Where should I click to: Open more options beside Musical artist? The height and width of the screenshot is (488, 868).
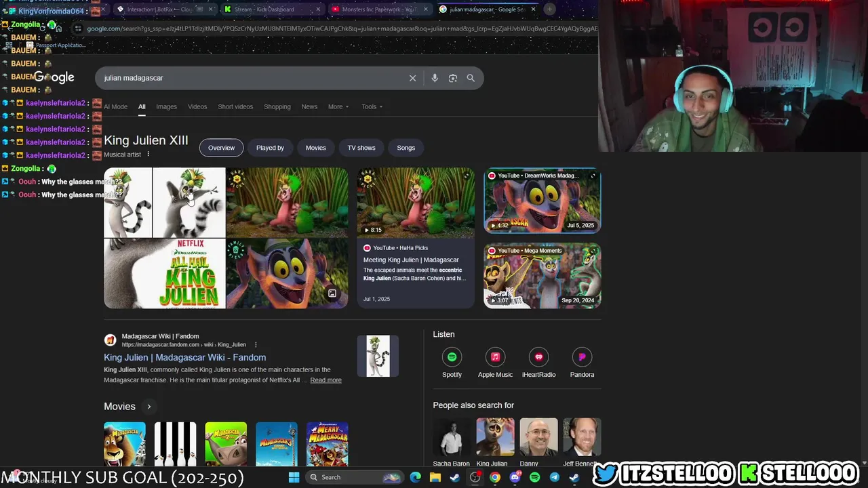[148, 155]
